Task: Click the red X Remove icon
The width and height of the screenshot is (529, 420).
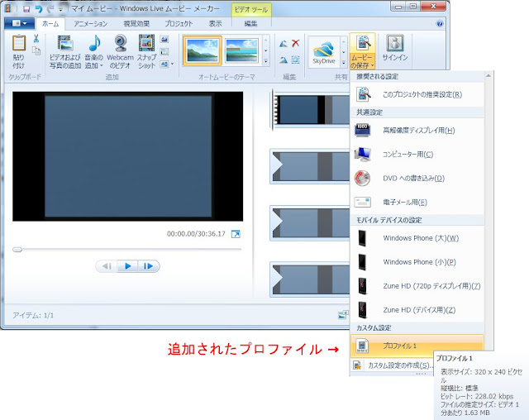Action: (296, 43)
